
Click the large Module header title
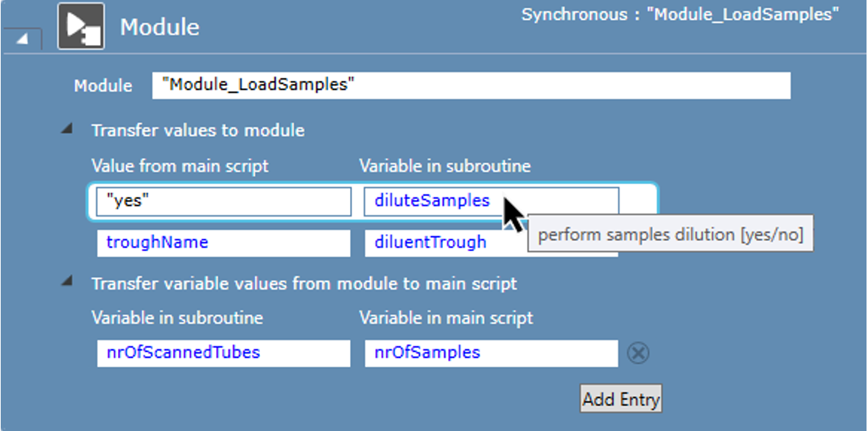click(159, 27)
